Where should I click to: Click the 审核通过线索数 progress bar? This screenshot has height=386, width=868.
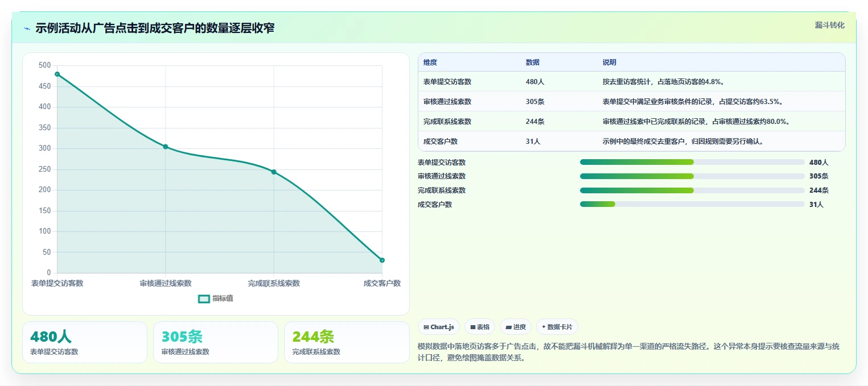pos(692,176)
